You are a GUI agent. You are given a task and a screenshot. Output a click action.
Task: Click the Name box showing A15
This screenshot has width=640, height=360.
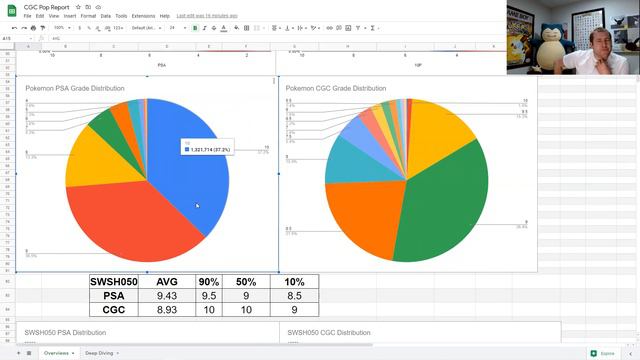(x=17, y=38)
